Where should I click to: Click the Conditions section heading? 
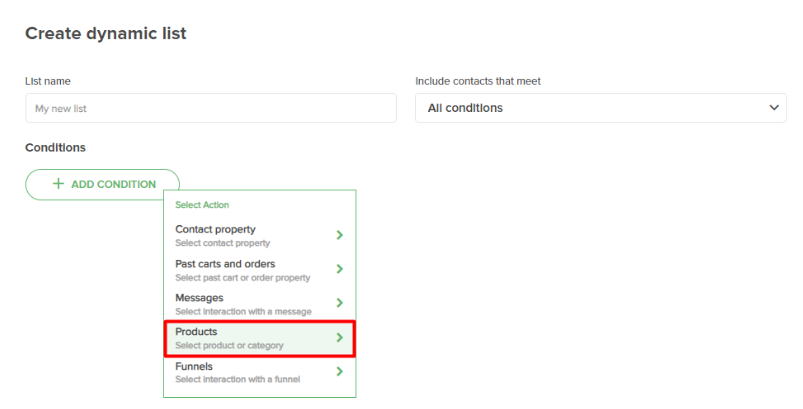(55, 147)
